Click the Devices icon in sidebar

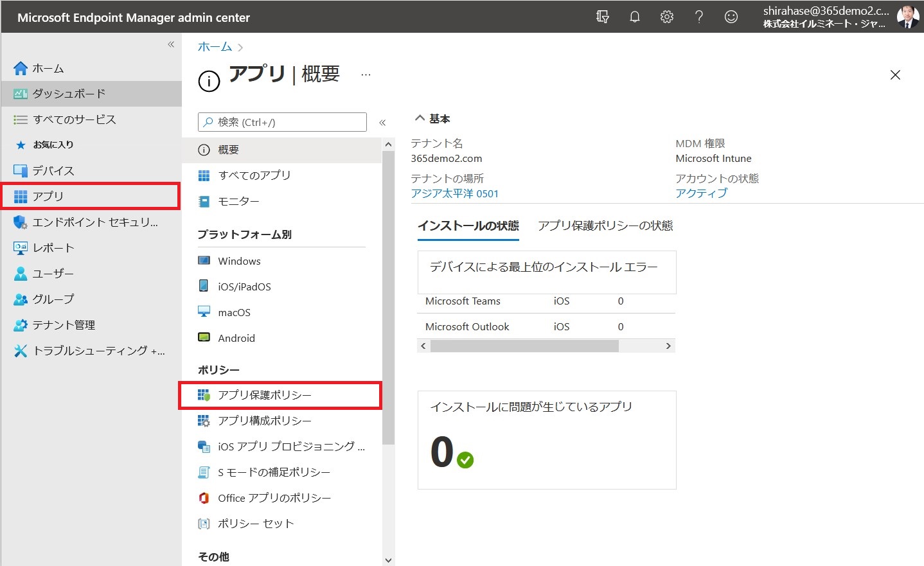21,171
